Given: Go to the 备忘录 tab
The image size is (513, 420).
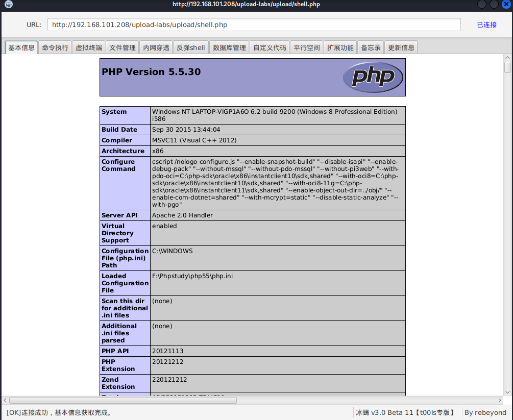Looking at the screenshot, I should tap(371, 48).
